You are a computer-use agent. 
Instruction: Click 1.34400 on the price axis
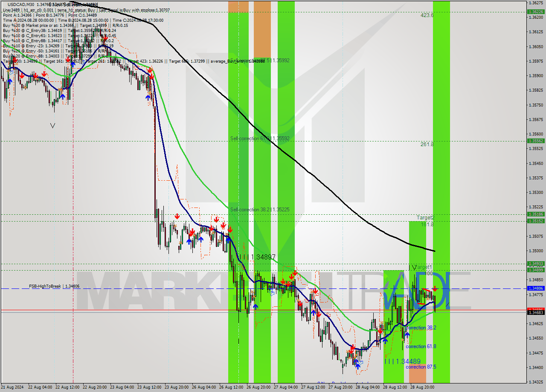point(536,367)
